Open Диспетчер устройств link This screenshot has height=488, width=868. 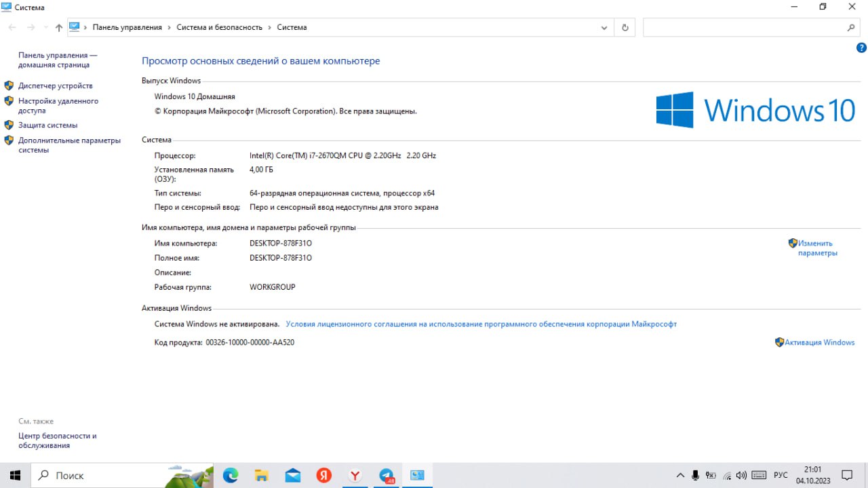56,86
